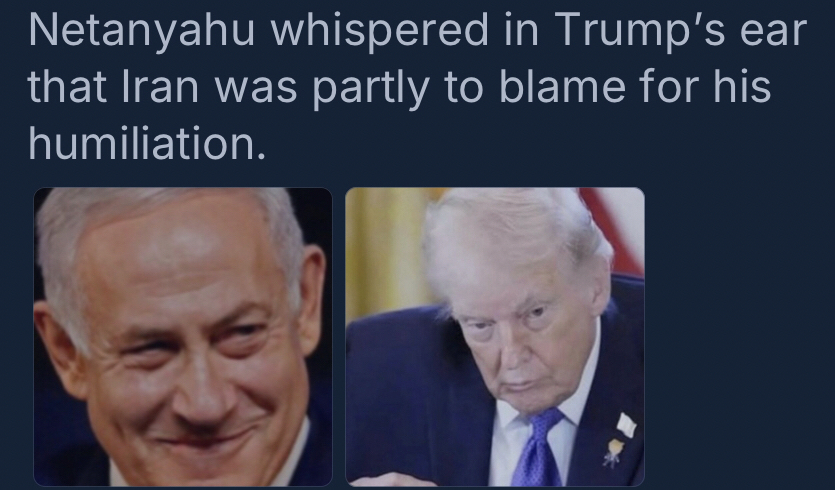
Task: Select the word "Iran" in the text
Action: [x=160, y=87]
